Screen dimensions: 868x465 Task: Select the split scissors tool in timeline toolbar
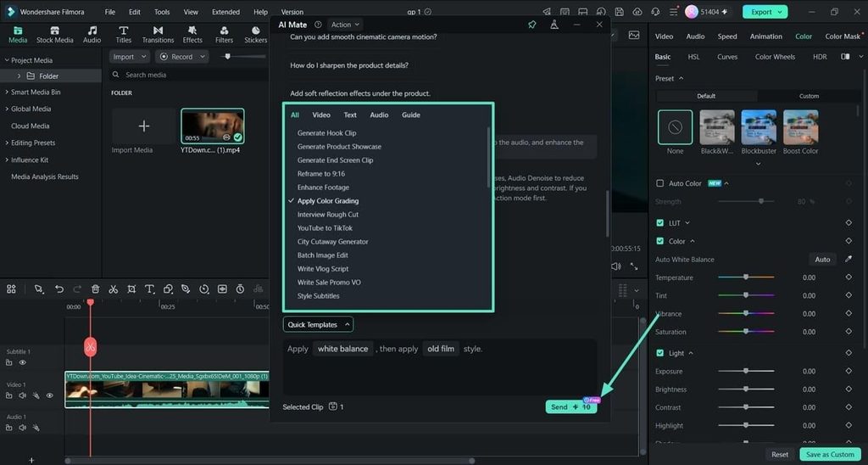coord(113,289)
